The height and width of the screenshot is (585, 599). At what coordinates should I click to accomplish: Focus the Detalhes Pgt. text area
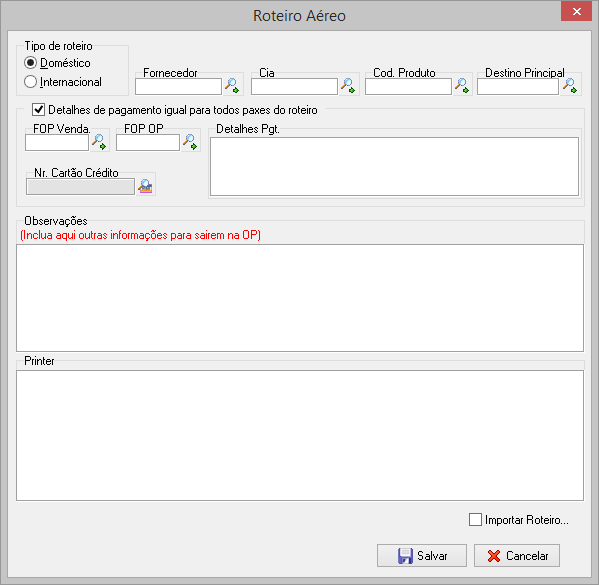394,167
